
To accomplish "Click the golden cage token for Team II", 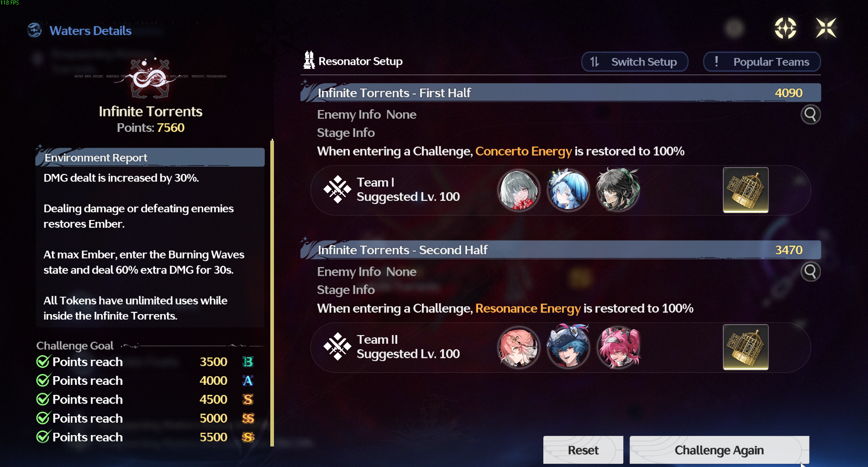I will coord(746,347).
